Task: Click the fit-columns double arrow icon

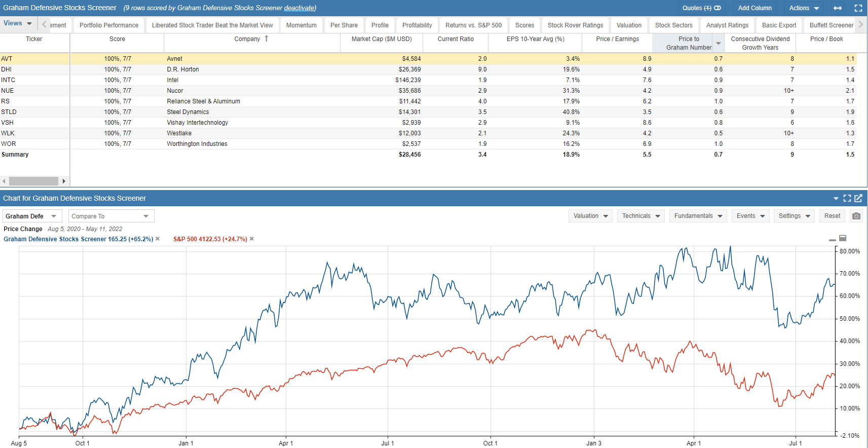Action: coord(838,8)
